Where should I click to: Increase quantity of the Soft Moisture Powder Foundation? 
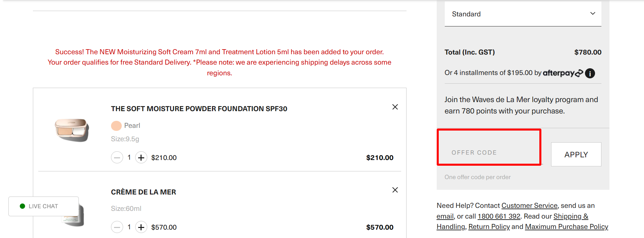[x=141, y=157]
